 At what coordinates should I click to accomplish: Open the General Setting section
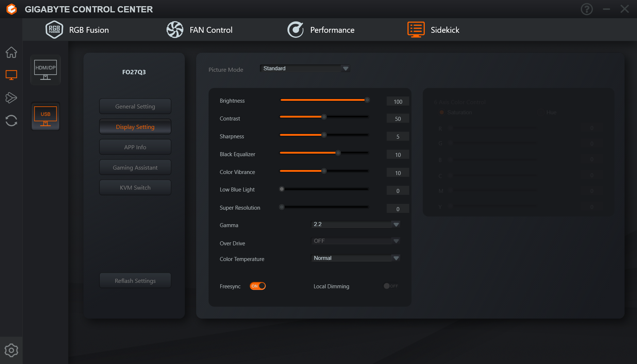pos(135,106)
